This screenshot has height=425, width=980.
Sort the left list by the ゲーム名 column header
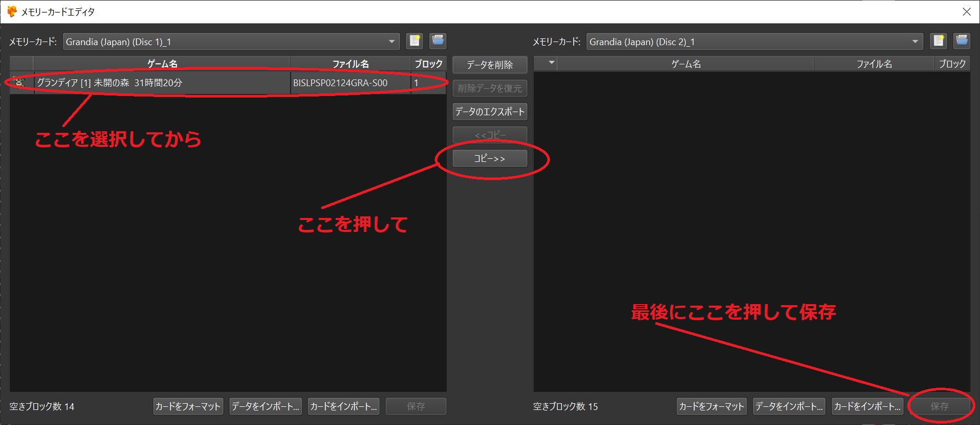coord(162,64)
